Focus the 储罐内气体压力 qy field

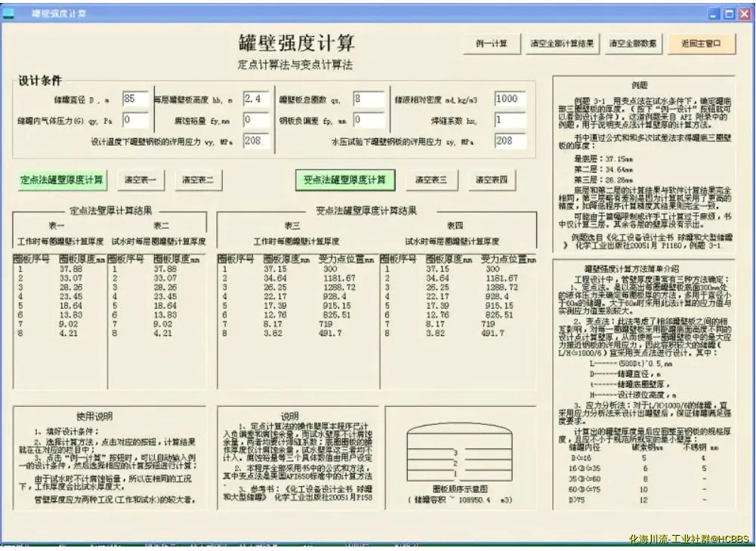[x=135, y=119]
